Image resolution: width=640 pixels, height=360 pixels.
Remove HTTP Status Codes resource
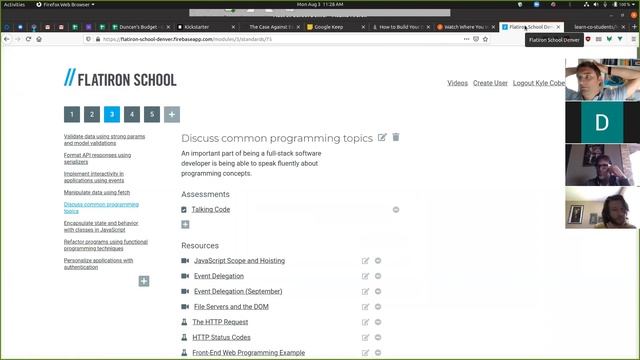point(378,337)
